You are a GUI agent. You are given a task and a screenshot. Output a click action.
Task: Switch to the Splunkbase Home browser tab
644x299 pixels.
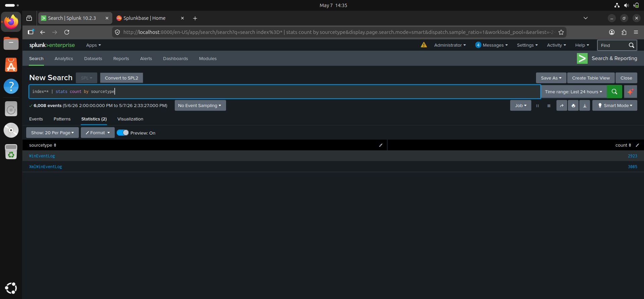pyautogui.click(x=150, y=18)
